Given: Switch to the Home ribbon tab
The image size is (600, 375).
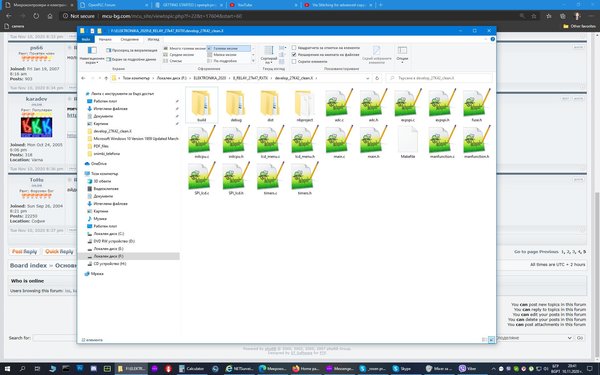Looking at the screenshot, I should 105,39.
